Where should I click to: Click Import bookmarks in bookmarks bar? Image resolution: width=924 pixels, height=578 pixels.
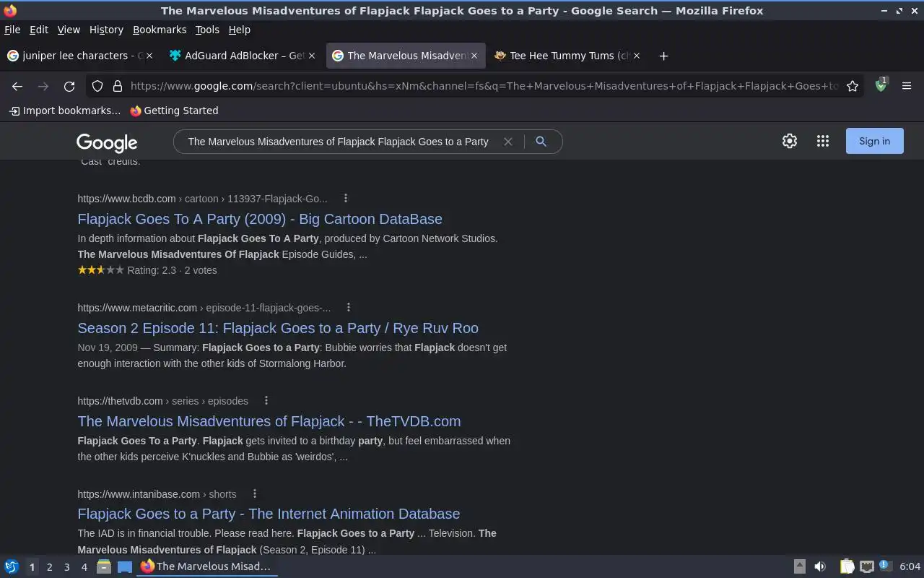click(x=65, y=111)
